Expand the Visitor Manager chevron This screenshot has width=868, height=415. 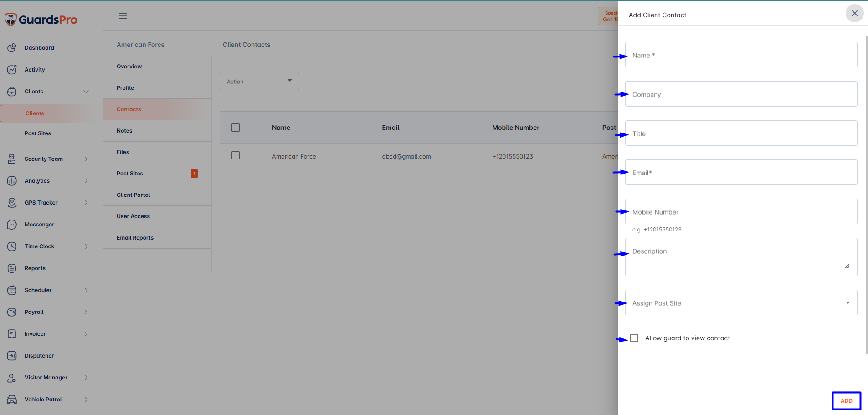(x=86, y=378)
